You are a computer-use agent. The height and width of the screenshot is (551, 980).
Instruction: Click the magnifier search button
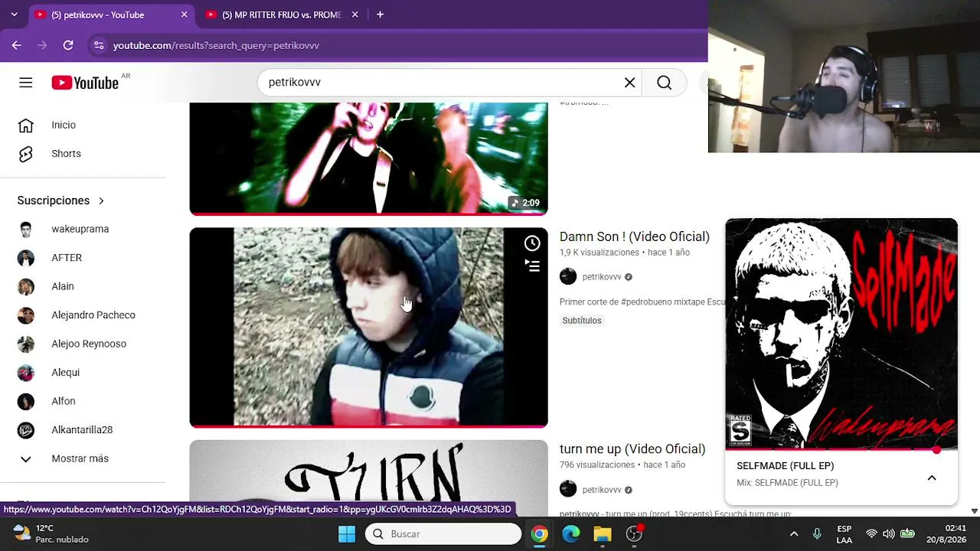tap(664, 83)
